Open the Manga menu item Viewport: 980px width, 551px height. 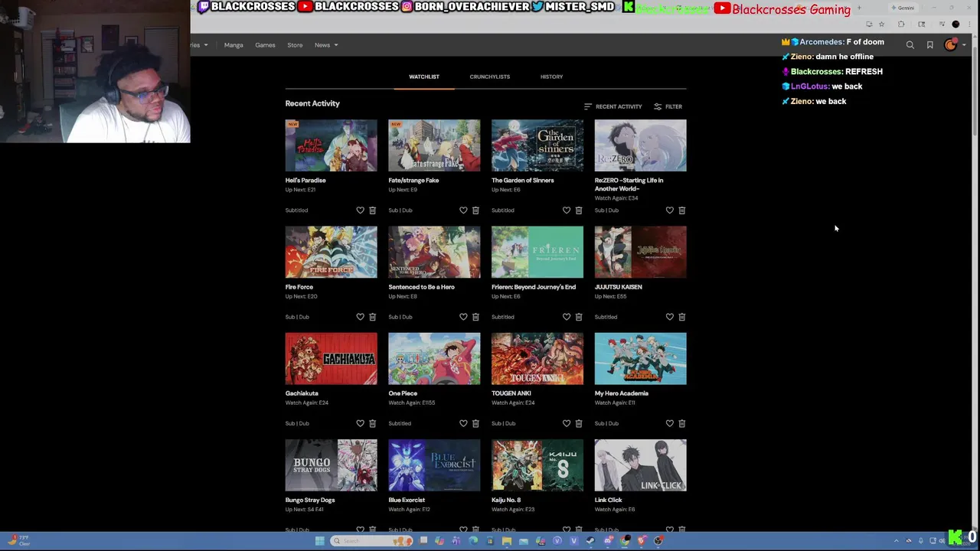234,45
